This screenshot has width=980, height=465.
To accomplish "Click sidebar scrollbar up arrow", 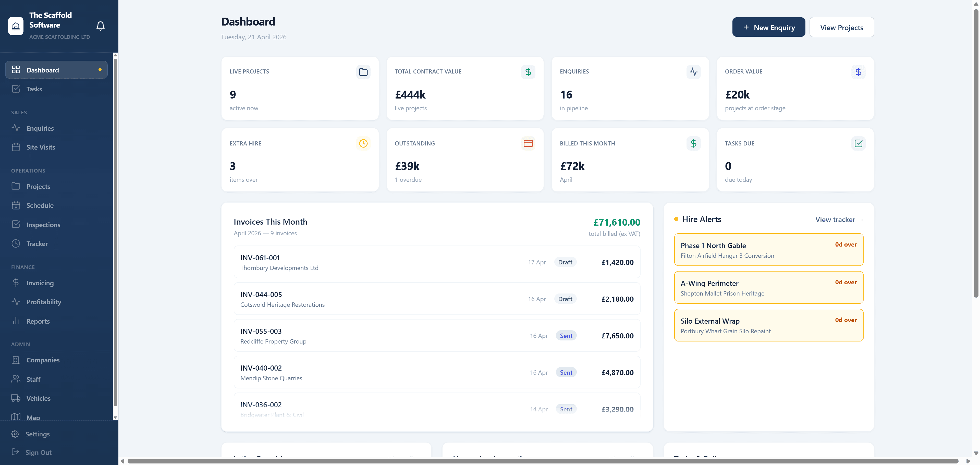I will click(x=115, y=55).
